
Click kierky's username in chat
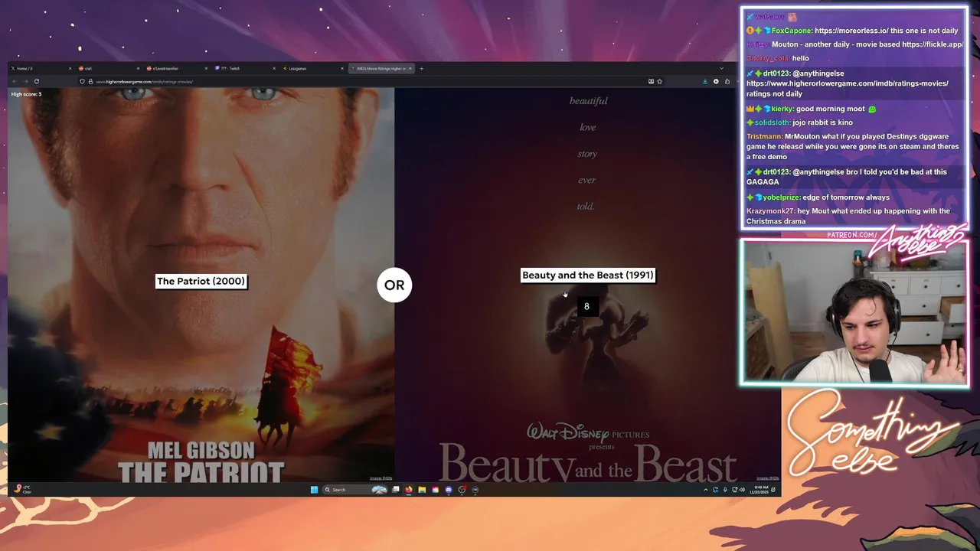(782, 109)
